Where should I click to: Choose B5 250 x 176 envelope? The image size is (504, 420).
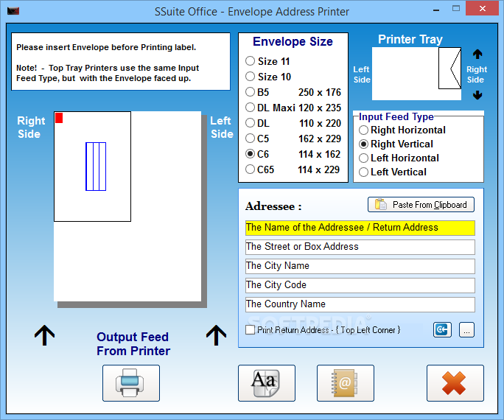[x=293, y=92]
